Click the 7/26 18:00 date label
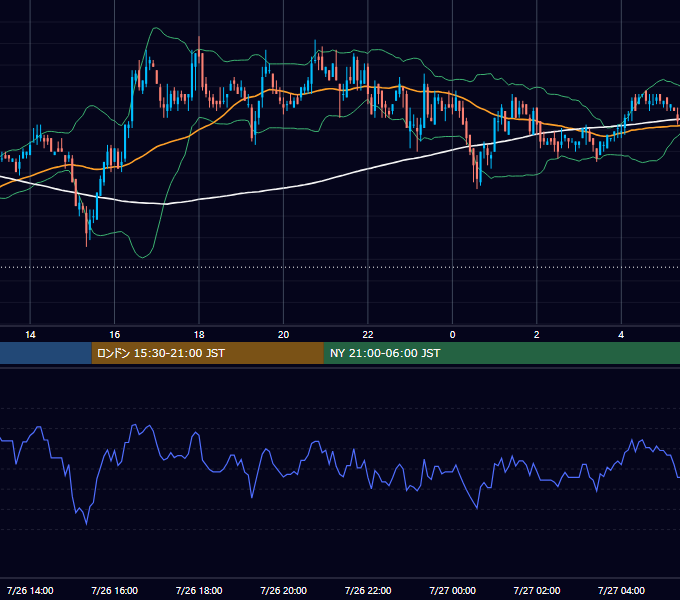This screenshot has height=600, width=680. pos(199,590)
